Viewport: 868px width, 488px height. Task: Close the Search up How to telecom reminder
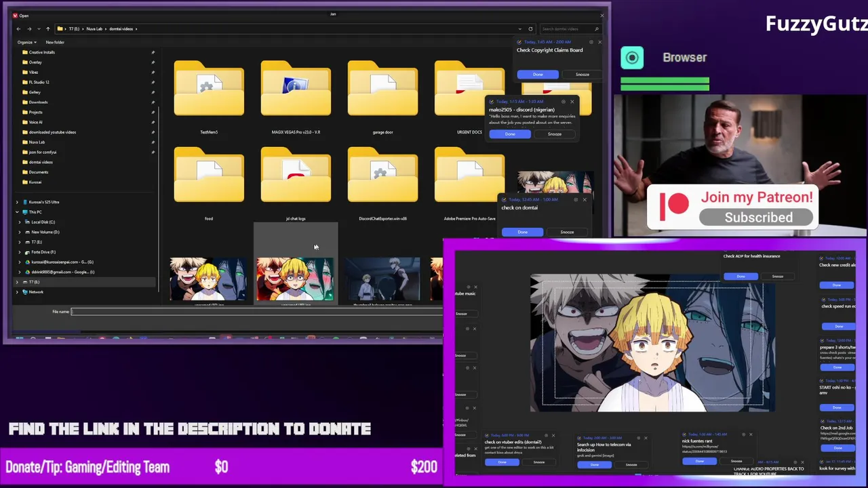click(646, 438)
